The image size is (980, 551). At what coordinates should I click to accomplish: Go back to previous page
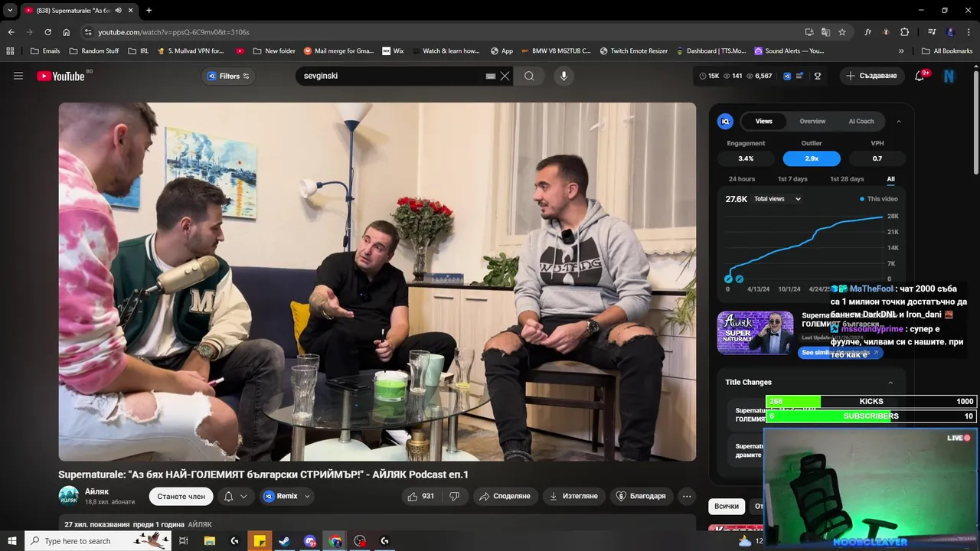coord(11,32)
